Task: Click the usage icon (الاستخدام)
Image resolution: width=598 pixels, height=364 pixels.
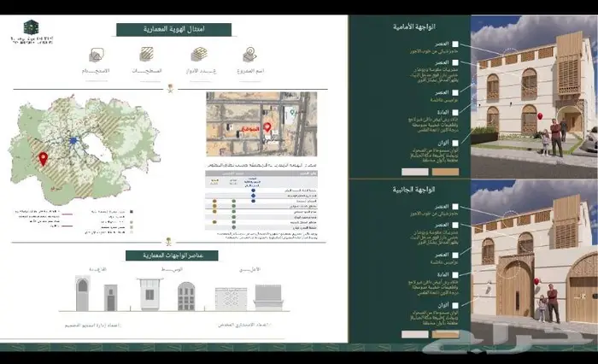Action: tap(96, 55)
